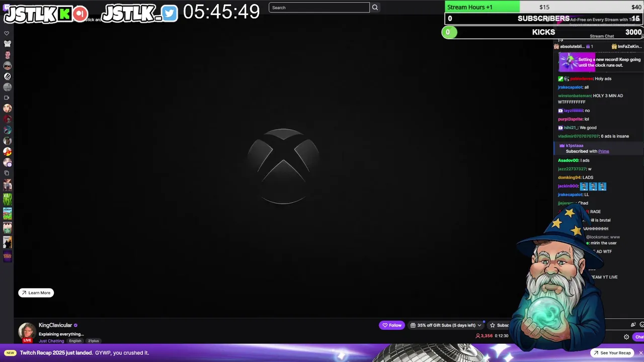Select the 21plus tag

(93, 341)
